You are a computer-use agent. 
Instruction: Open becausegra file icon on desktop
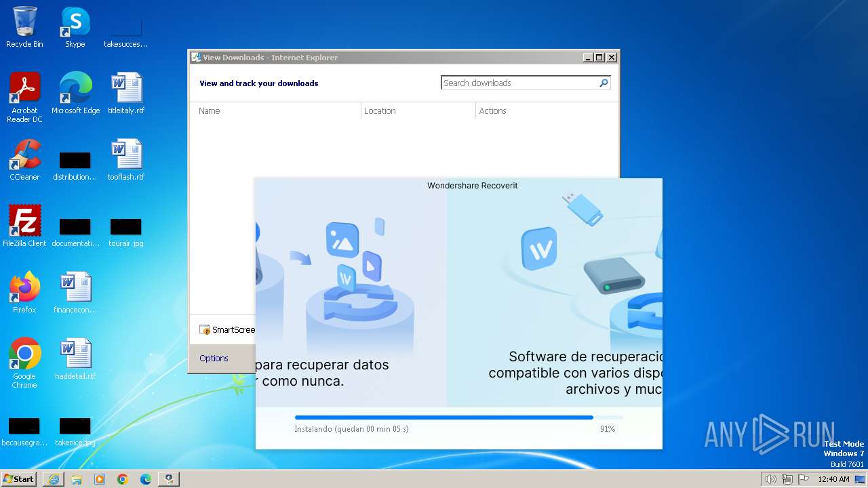coord(24,431)
